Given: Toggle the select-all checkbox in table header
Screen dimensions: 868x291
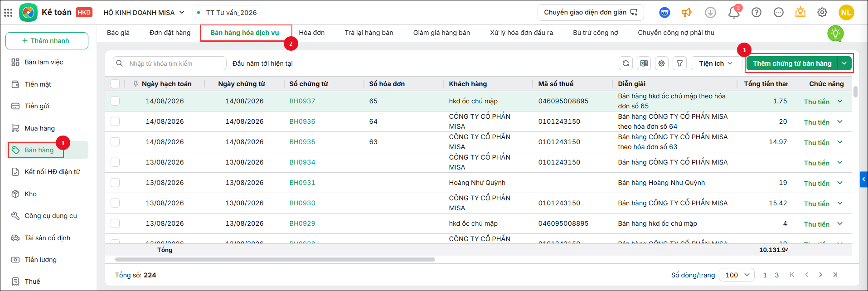Looking at the screenshot, I should coord(115,84).
